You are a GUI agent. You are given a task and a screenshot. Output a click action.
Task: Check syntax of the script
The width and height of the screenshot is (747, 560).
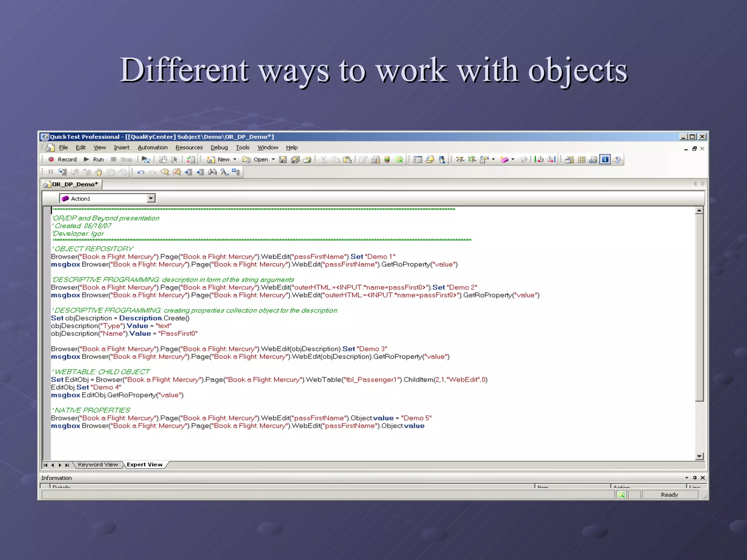(x=191, y=159)
